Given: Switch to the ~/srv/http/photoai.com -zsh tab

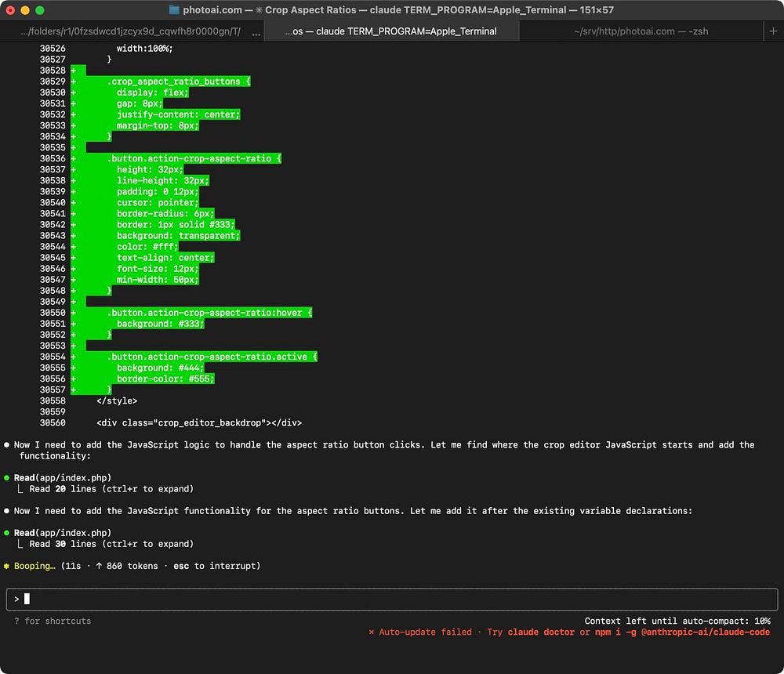Looking at the screenshot, I should tap(641, 31).
